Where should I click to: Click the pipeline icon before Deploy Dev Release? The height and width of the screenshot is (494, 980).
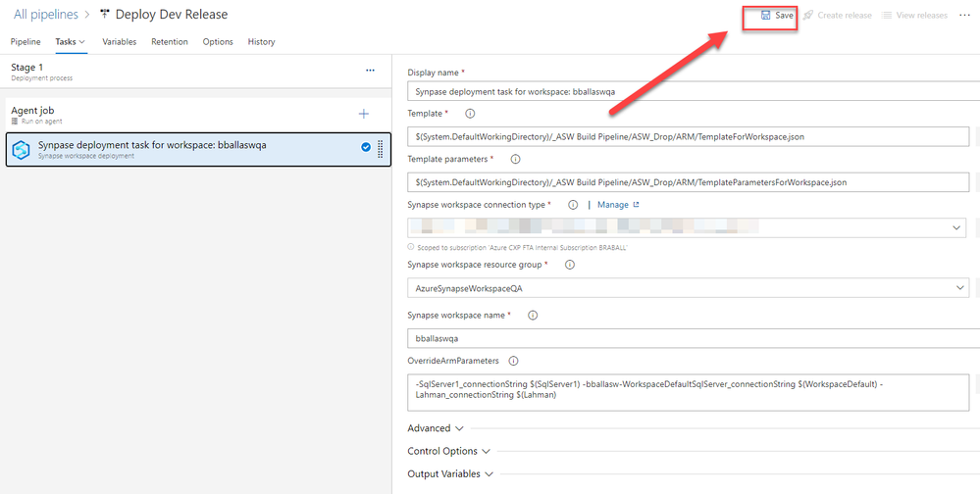(104, 14)
